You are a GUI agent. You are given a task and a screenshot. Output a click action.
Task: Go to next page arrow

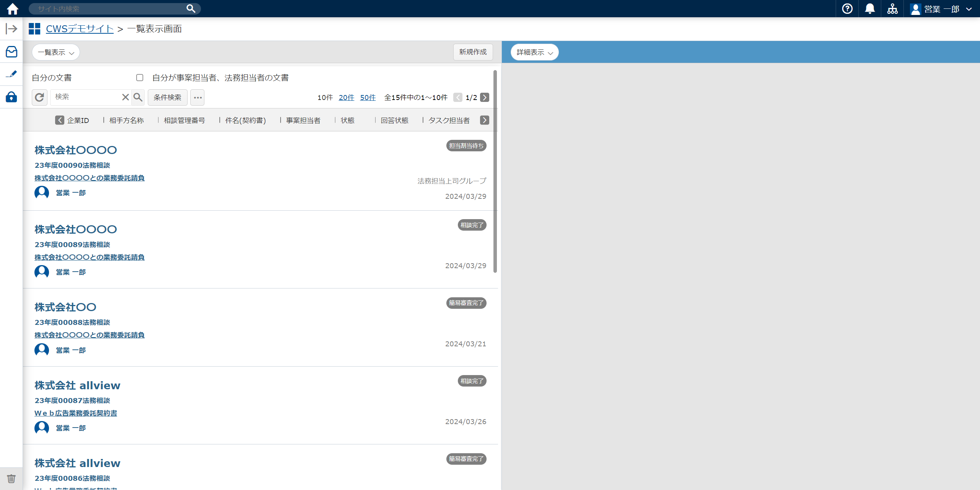point(485,97)
